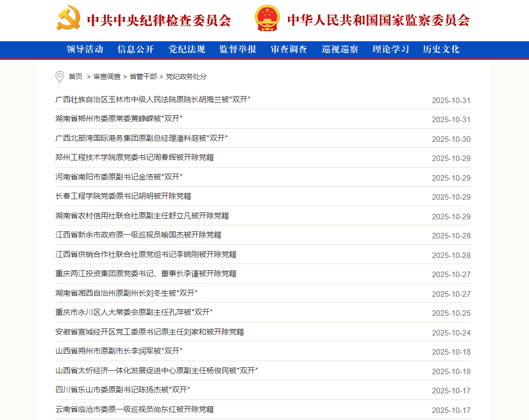Open the 党纪政务处分 breadcrumb link
The width and height of the screenshot is (529, 420).
point(186,76)
